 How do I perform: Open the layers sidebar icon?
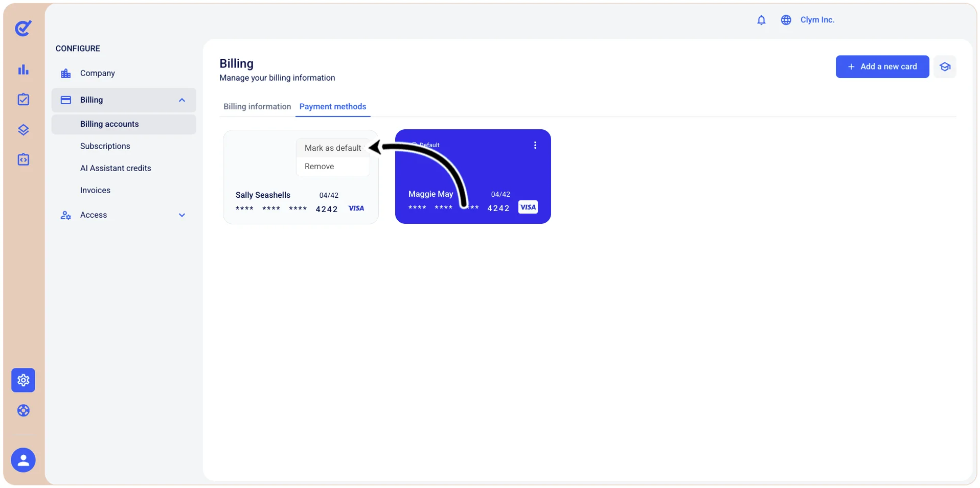23,130
